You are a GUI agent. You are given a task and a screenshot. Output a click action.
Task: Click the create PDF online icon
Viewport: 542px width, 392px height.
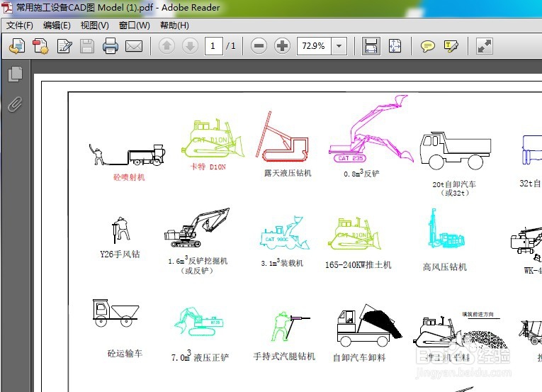pyautogui.click(x=17, y=46)
